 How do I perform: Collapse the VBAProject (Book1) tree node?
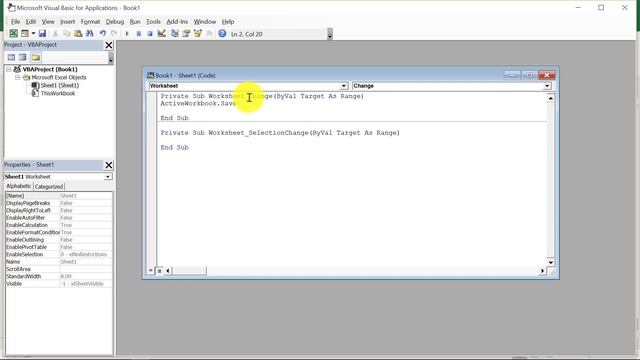tap(9, 69)
